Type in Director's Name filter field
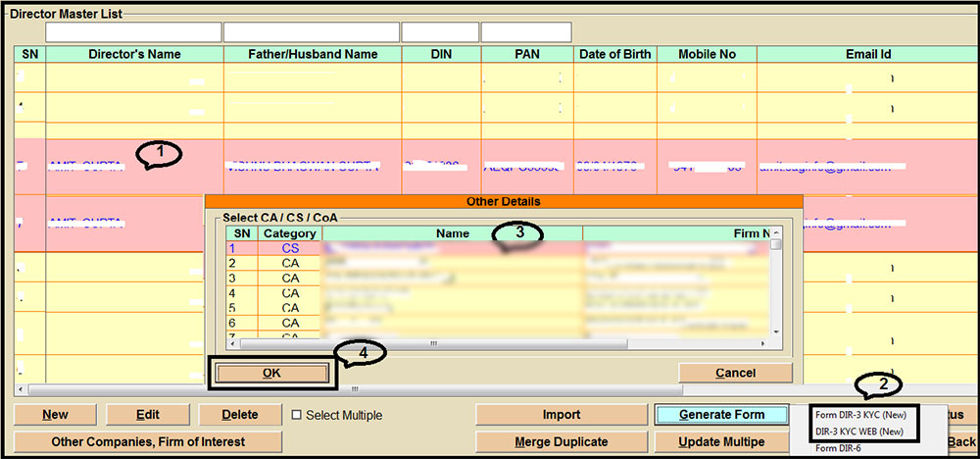Image resolution: width=980 pixels, height=459 pixels. tap(133, 32)
